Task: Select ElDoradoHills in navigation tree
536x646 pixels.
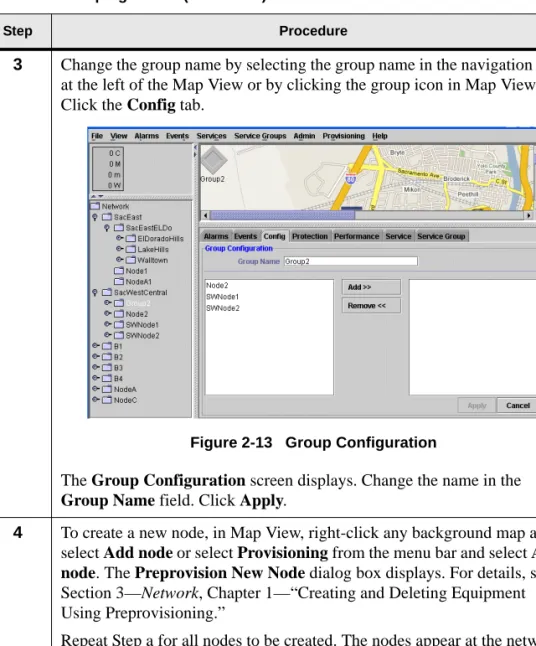Action: [x=160, y=239]
